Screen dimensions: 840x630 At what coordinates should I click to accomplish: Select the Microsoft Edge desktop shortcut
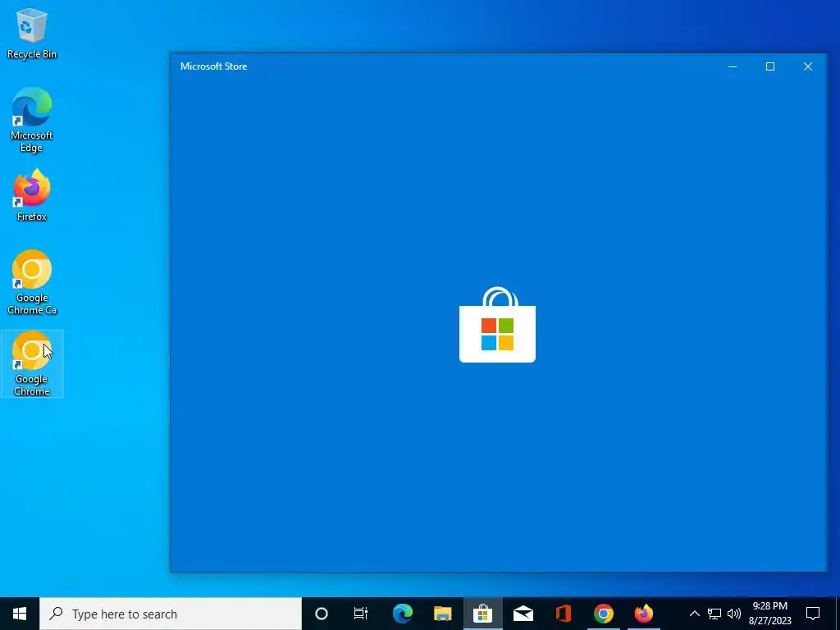click(32, 120)
